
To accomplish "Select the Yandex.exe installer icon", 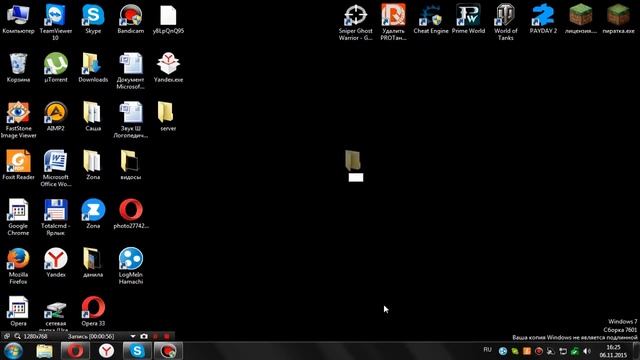I will point(168,68).
